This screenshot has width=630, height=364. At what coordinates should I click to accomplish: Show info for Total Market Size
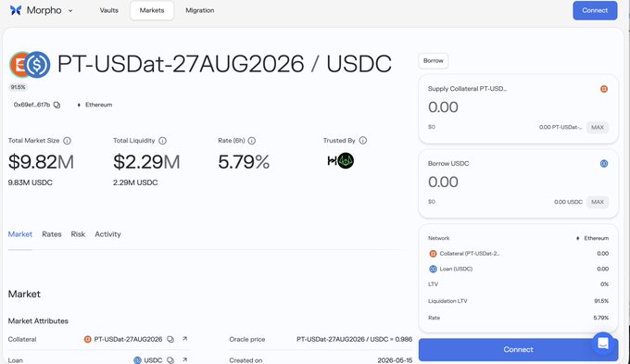click(x=67, y=141)
